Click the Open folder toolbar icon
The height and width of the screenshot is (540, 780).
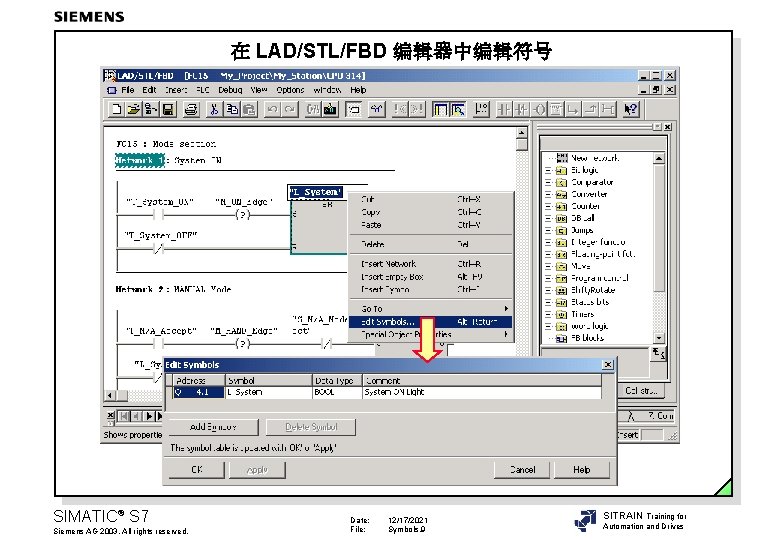(133, 109)
